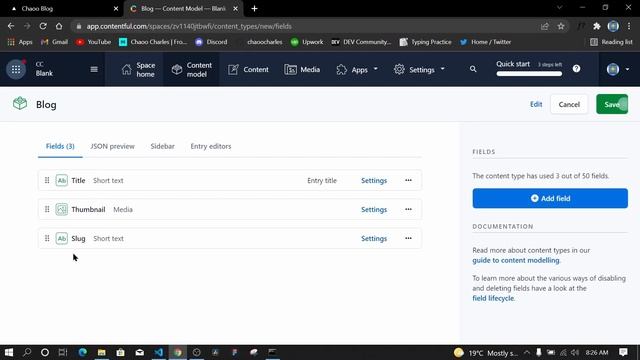Open the Content section
Screen dimensions: 640x360
point(248,70)
